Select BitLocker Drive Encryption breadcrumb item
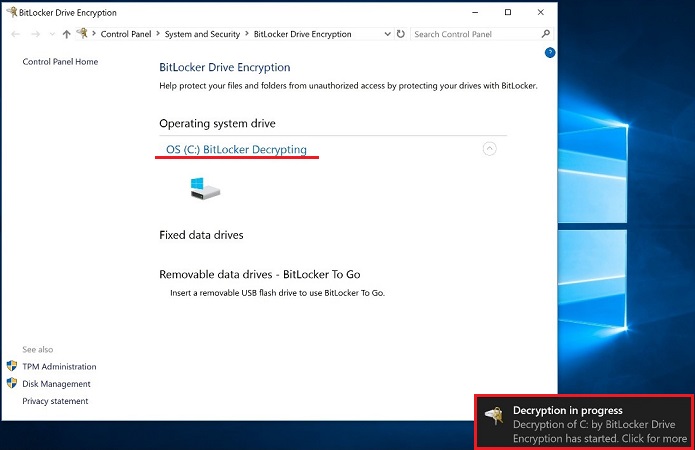The height and width of the screenshot is (450, 695). (x=302, y=34)
